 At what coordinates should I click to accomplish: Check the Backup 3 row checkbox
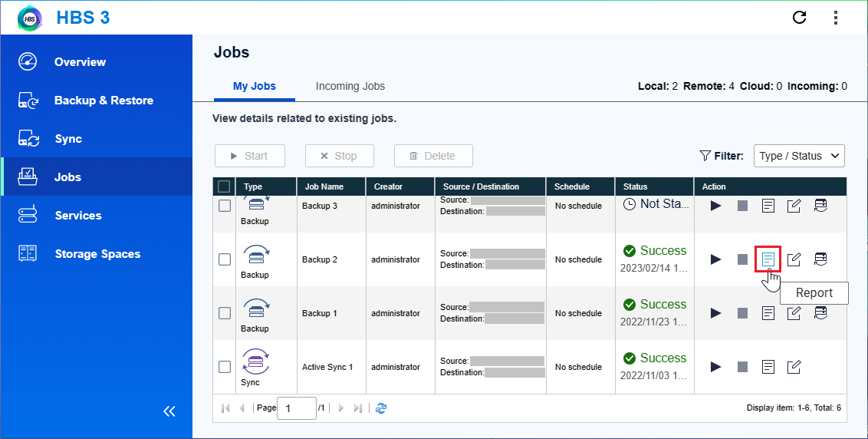(x=224, y=206)
